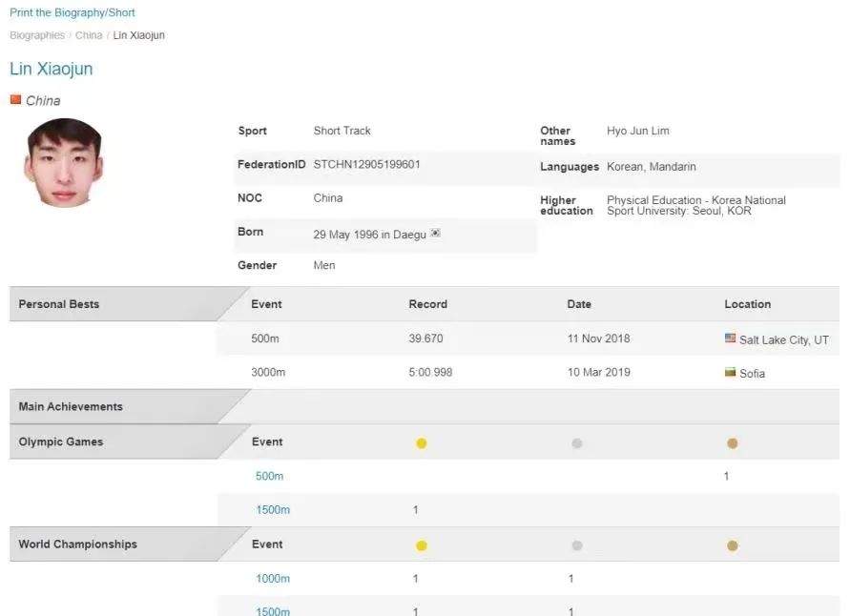This screenshot has width=850, height=616.
Task: Open the World Championships 1500m event link
Action: 273,611
